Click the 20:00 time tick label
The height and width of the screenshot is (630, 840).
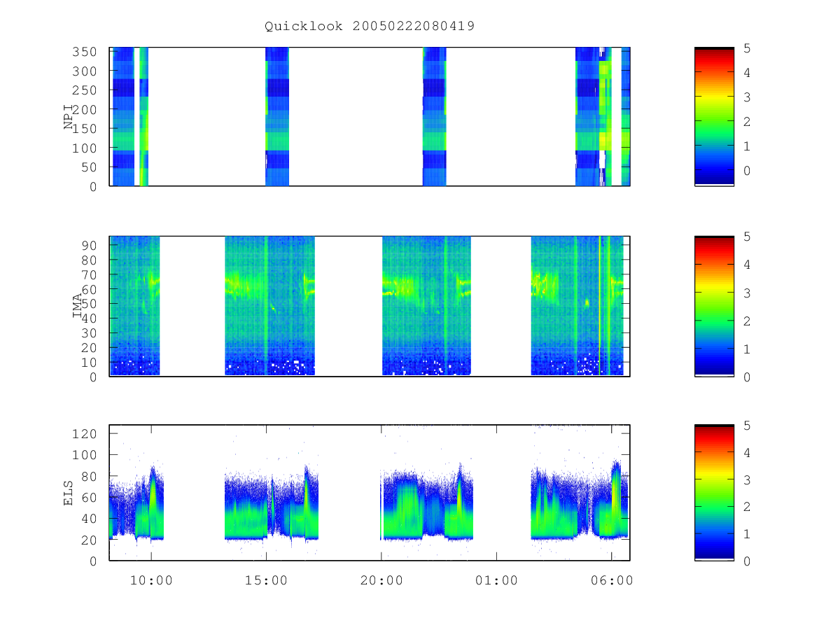click(381, 580)
